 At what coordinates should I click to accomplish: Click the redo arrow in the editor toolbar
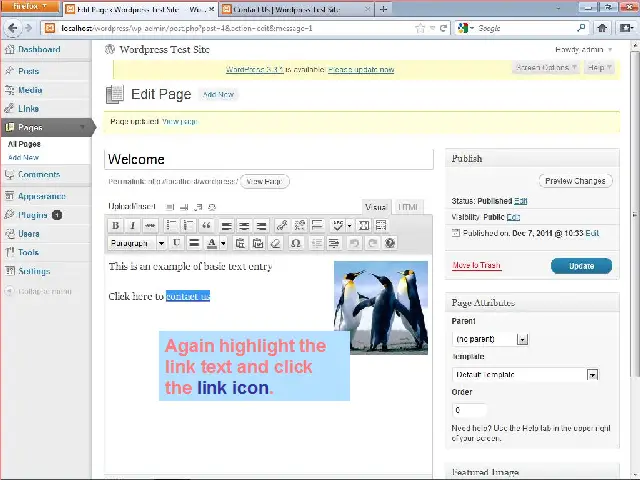(372, 243)
